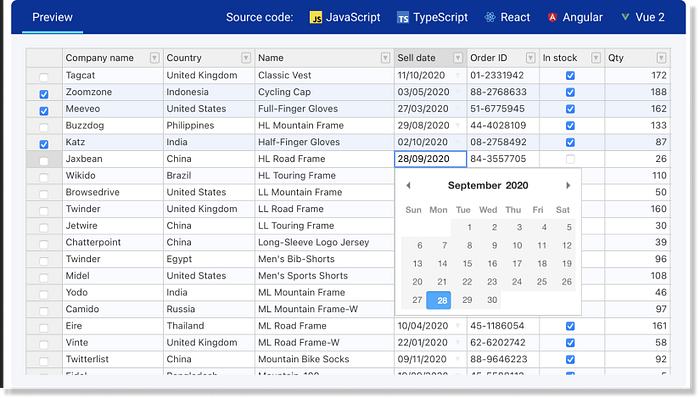This screenshot has height=398, width=700.
Task: Select the 'Egypt' country cell
Action: [x=209, y=259]
